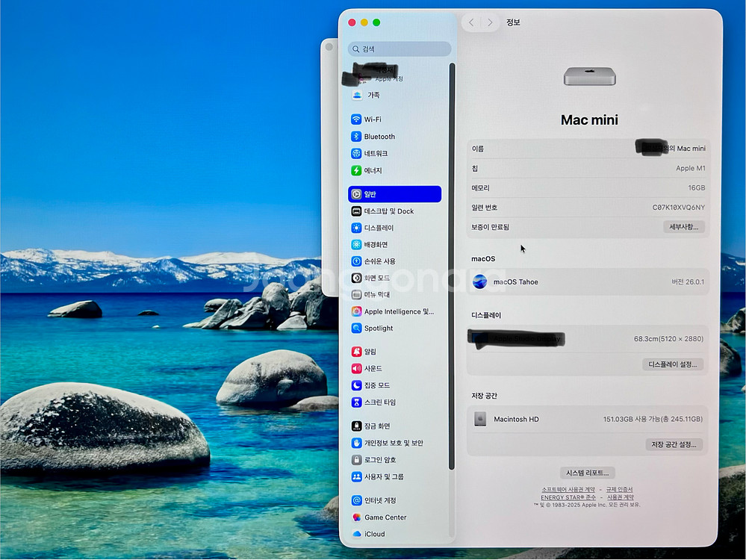Click 저장 공간 설정... button

(x=674, y=445)
